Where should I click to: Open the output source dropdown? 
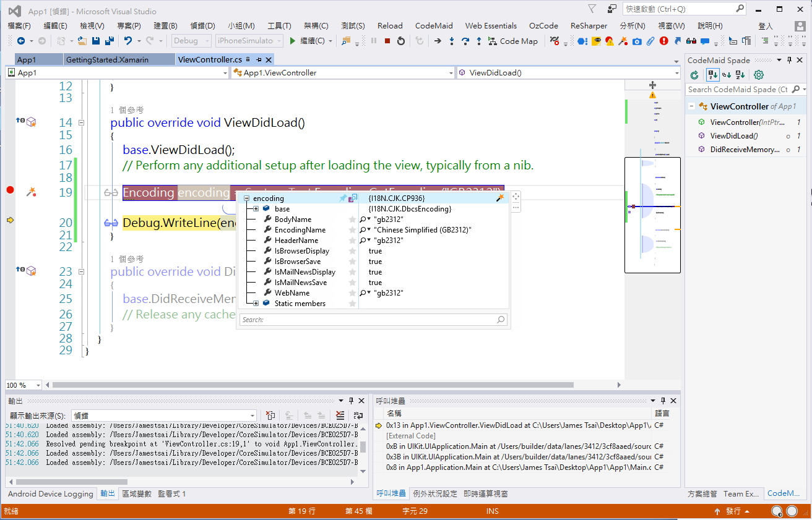tap(164, 416)
